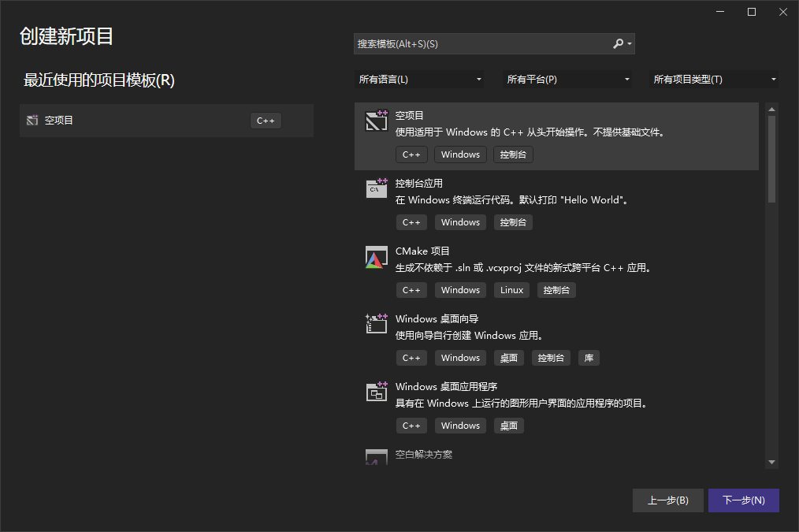Click the CMake 项目 template icon
This screenshot has height=532, width=799.
coord(377,257)
